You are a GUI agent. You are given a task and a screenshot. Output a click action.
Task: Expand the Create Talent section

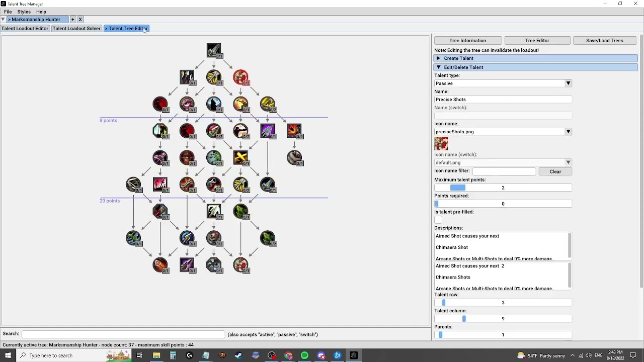click(x=536, y=58)
